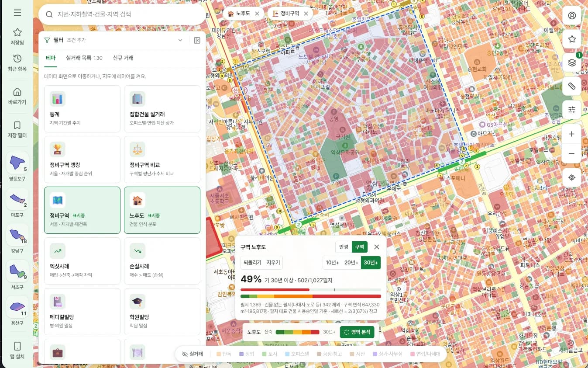The image size is (588, 368).
Task: Open the hamburger menu
Action: tap(17, 13)
